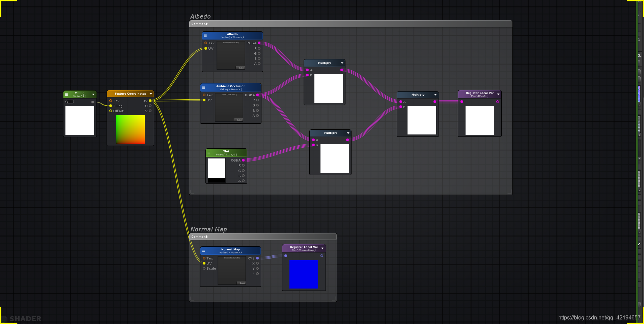Open the Albedo node hamburger menu
This screenshot has height=324, width=644.
tap(205, 36)
